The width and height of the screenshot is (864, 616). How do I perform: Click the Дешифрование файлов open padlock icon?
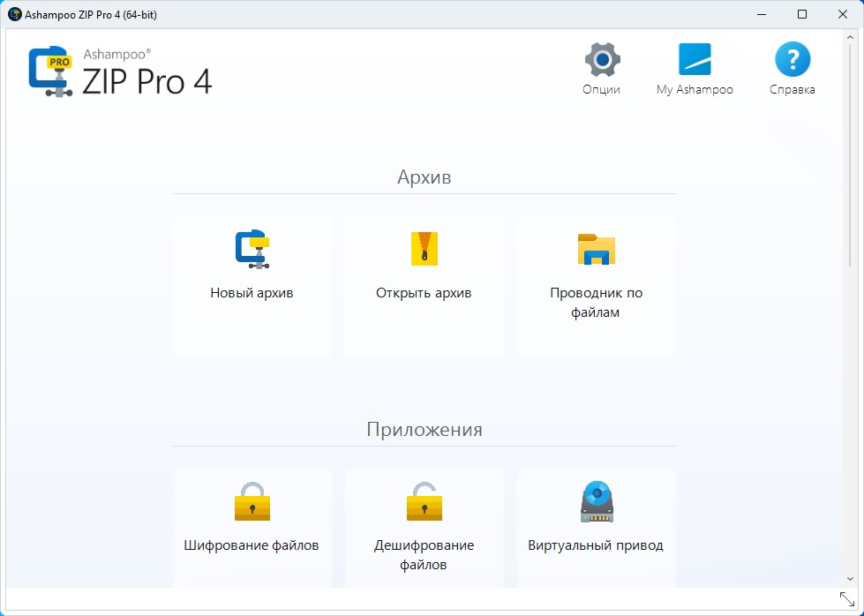pyautogui.click(x=424, y=501)
